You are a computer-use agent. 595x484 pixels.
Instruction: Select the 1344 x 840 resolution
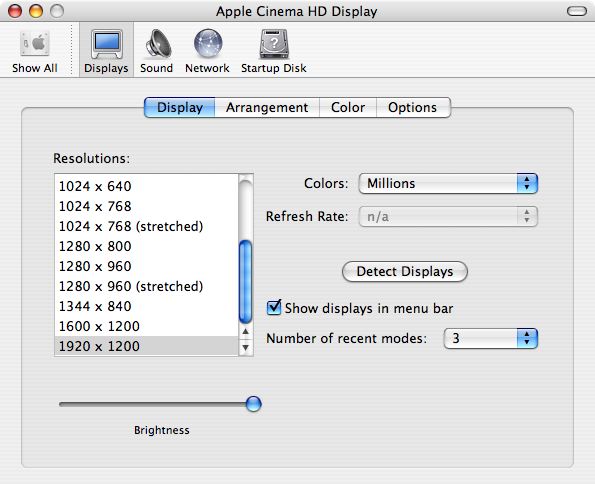click(146, 306)
